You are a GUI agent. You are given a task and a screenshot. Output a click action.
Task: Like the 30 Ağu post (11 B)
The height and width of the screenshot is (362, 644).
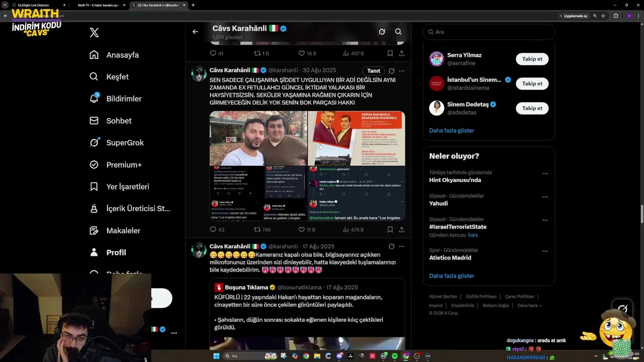[307, 230]
